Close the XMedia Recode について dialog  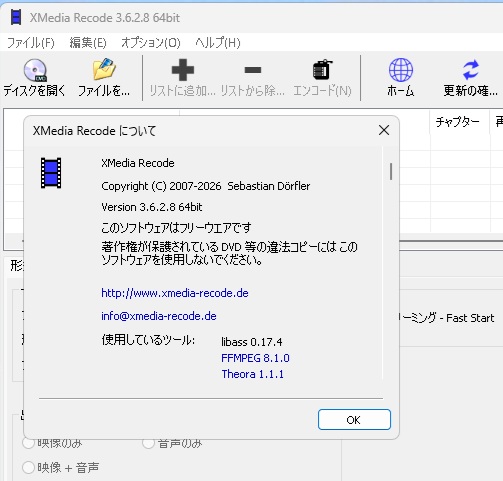[x=384, y=130]
